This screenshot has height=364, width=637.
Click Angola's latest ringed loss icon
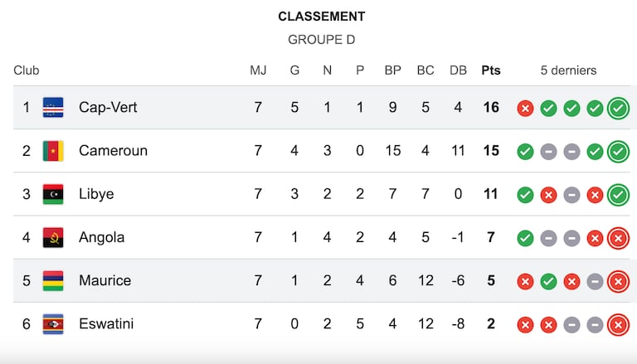click(x=618, y=238)
